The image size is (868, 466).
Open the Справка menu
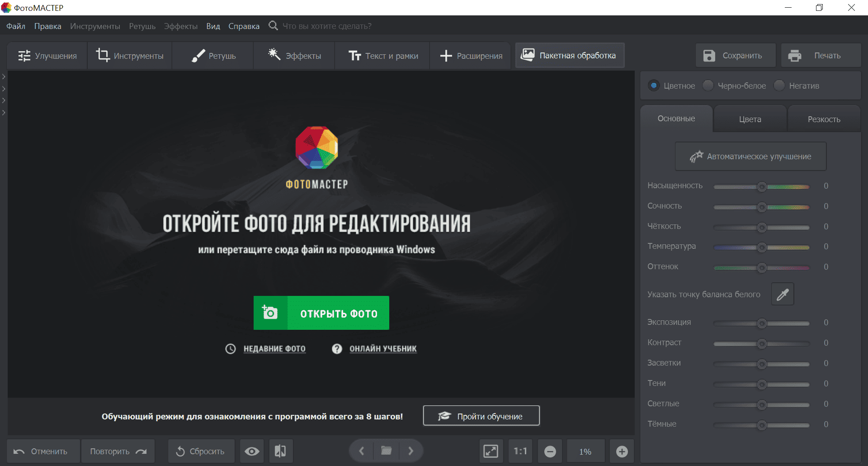pyautogui.click(x=244, y=26)
